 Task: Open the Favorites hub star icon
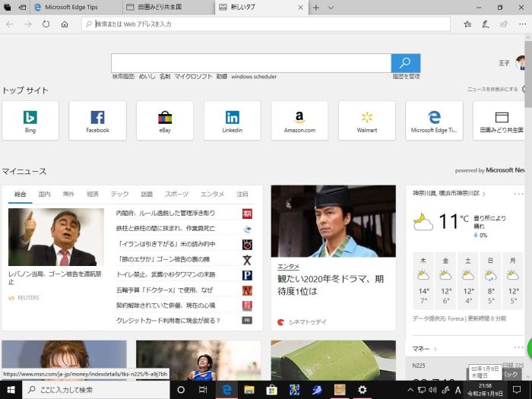click(x=467, y=24)
